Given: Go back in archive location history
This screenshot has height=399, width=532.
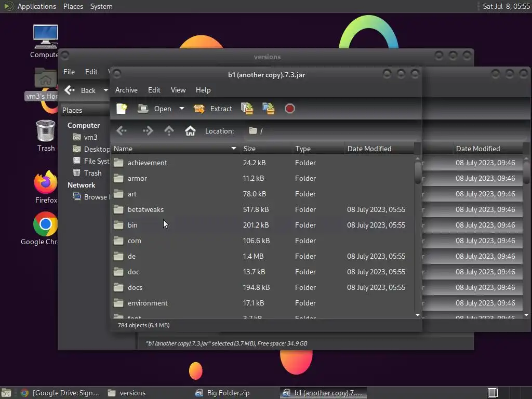Looking at the screenshot, I should point(122,130).
